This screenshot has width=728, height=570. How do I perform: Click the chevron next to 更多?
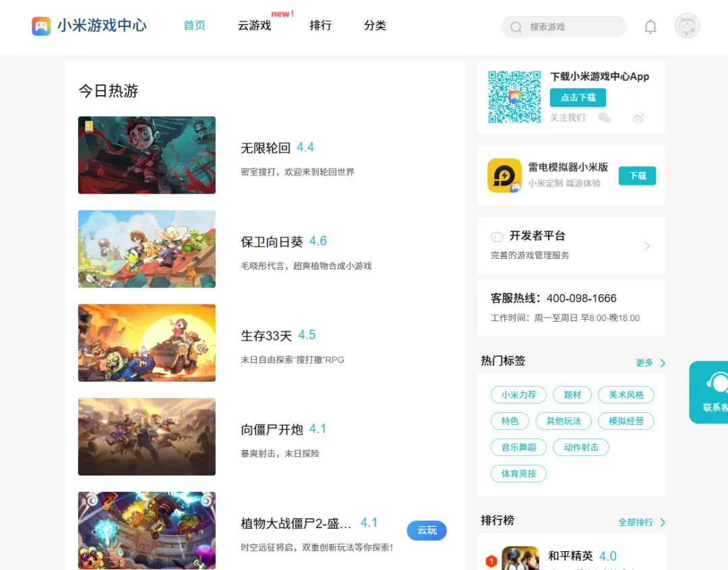point(663,363)
